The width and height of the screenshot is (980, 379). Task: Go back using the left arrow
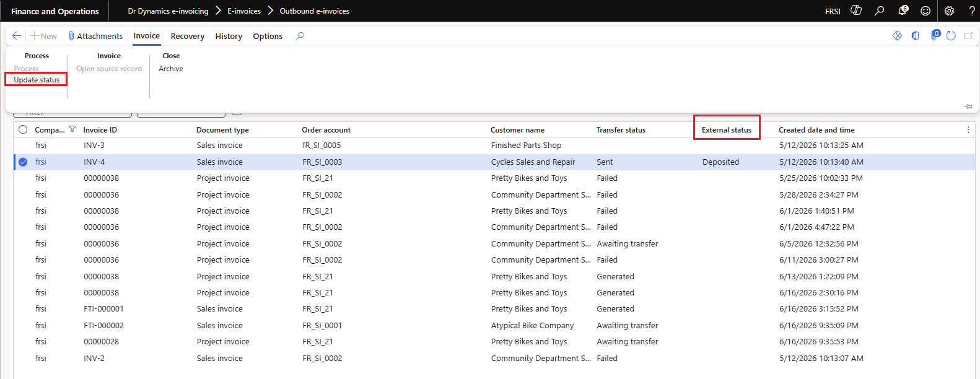point(17,36)
